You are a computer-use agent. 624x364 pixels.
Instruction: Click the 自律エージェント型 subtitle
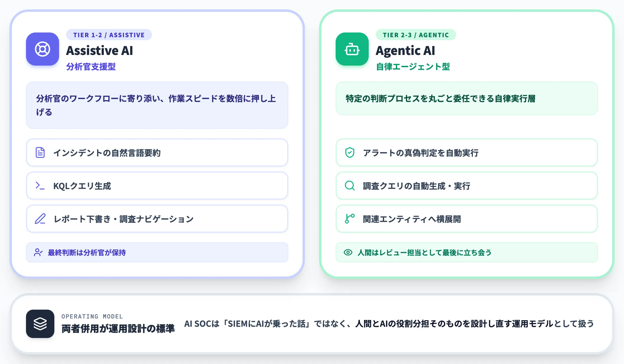point(413,67)
